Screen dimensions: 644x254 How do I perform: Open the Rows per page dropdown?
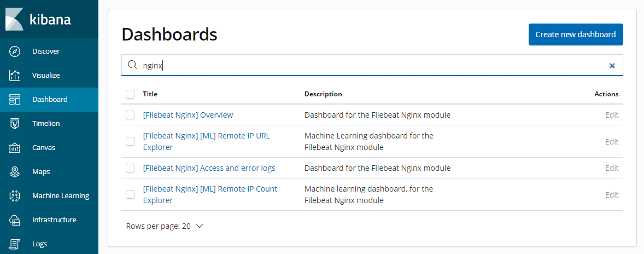[x=165, y=226]
